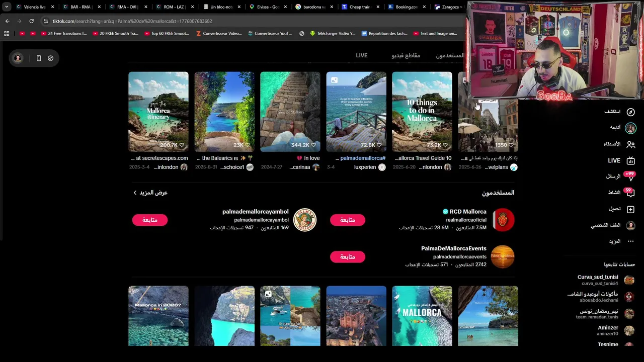Click heart on 73.2K travel guide video
Viewport: 644px width, 362px height.
[445, 145]
